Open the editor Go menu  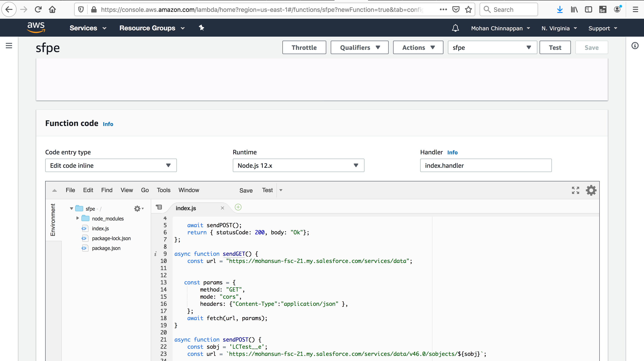pyautogui.click(x=145, y=190)
